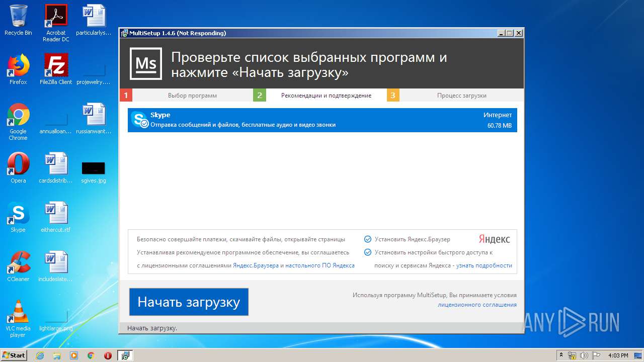This screenshot has width=644, height=362.
Task: Switch to MultiSetup taskbar button
Action: point(125,355)
